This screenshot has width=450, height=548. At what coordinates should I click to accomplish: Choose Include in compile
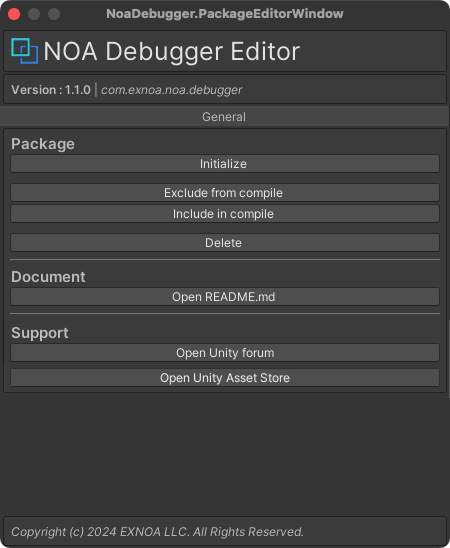(x=225, y=214)
